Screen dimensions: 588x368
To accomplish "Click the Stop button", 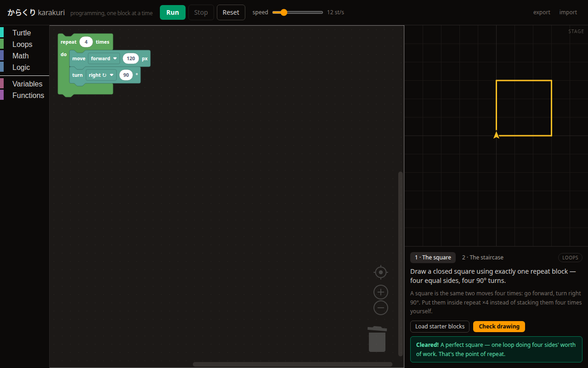I will [x=201, y=12].
